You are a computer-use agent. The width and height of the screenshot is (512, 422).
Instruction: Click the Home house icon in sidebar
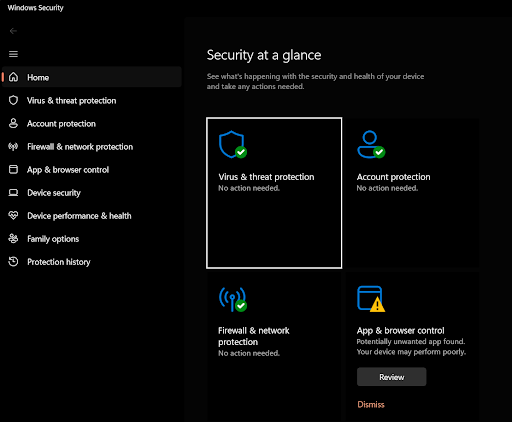[x=13, y=77]
